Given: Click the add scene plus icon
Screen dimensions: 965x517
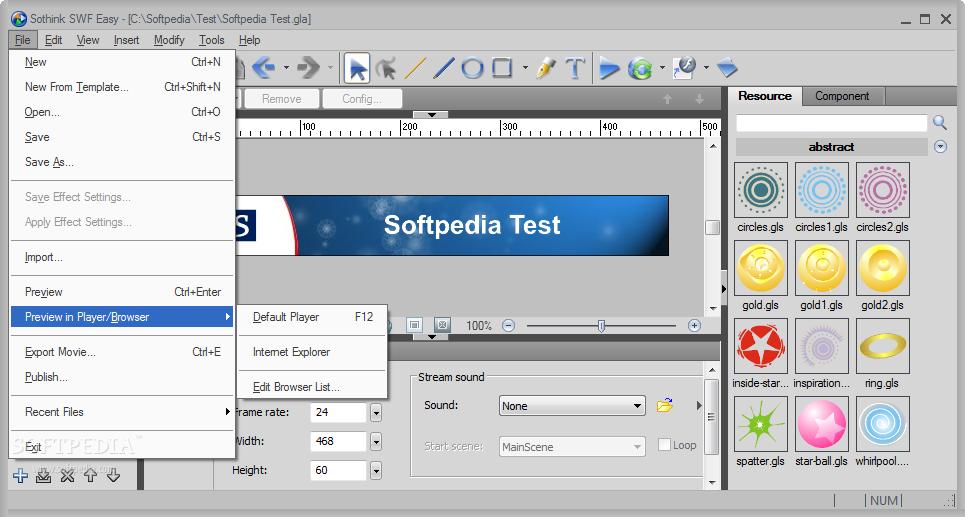Looking at the screenshot, I should (x=20, y=475).
